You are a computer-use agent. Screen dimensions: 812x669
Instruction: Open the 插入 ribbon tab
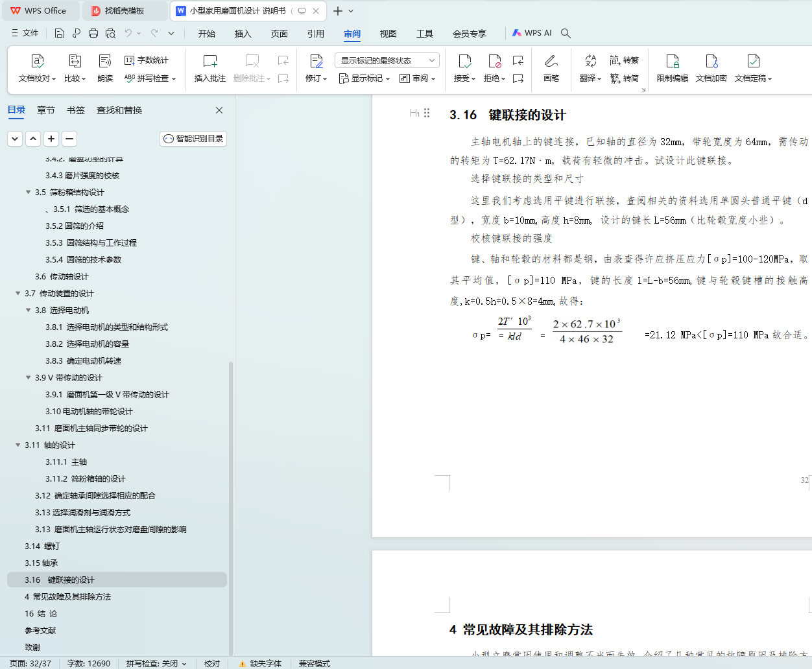click(243, 34)
